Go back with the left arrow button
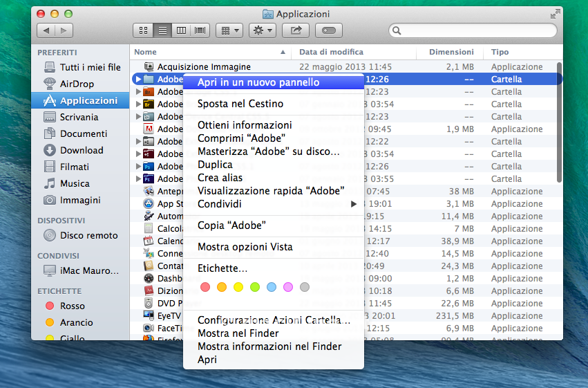The width and height of the screenshot is (588, 388). [46, 30]
